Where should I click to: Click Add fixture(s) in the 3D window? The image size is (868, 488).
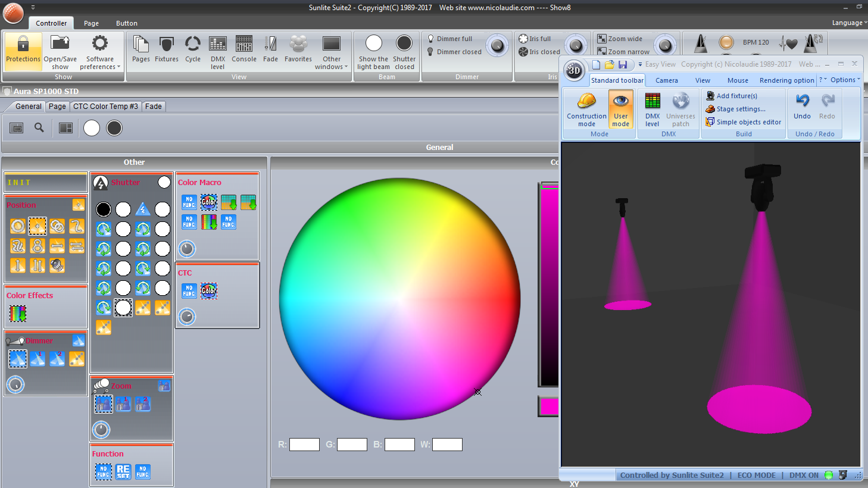click(x=731, y=96)
